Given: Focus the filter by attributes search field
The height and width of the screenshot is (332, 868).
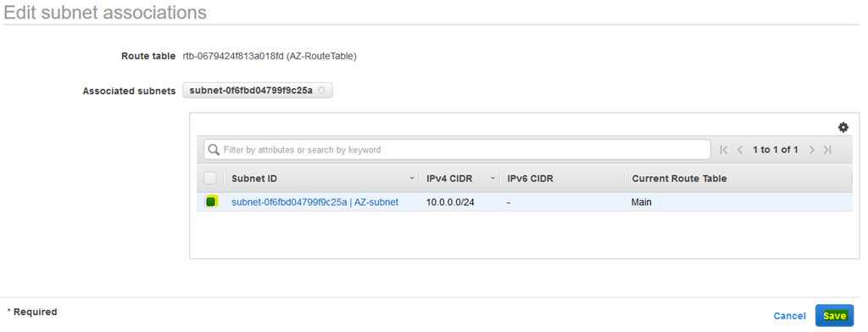Looking at the screenshot, I should [457, 149].
